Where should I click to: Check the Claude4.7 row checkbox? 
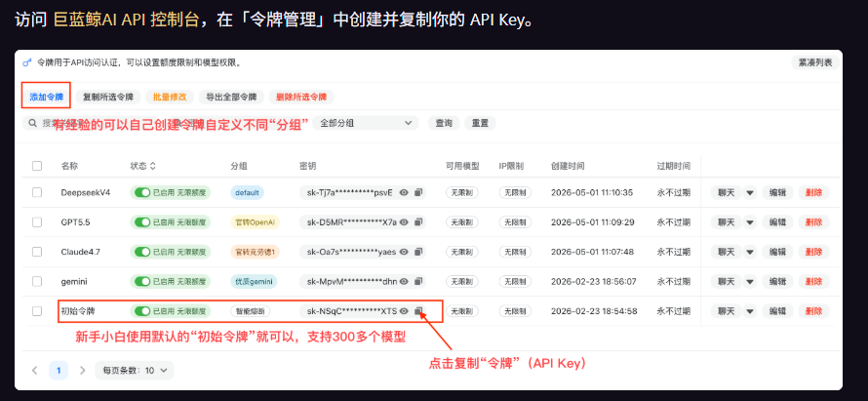[x=37, y=252]
